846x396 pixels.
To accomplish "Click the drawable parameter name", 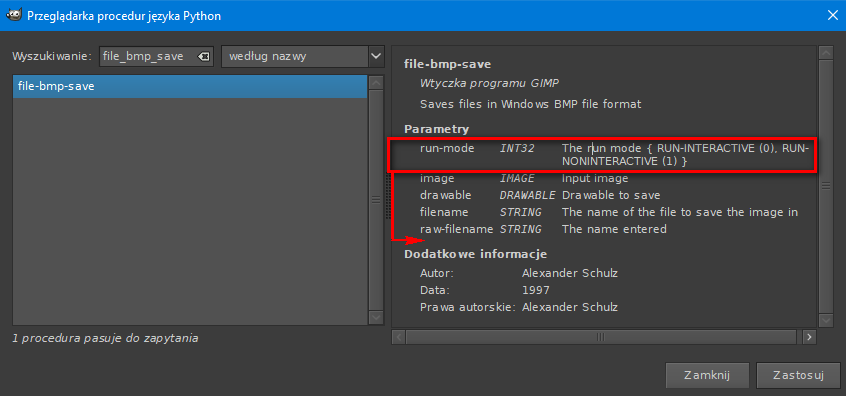I will coord(446,195).
